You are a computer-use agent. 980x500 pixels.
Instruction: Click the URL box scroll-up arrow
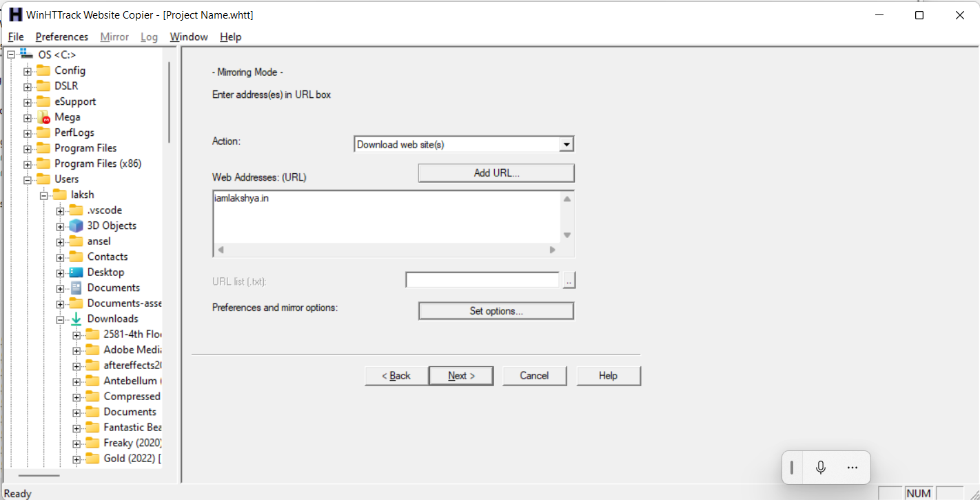pos(567,199)
